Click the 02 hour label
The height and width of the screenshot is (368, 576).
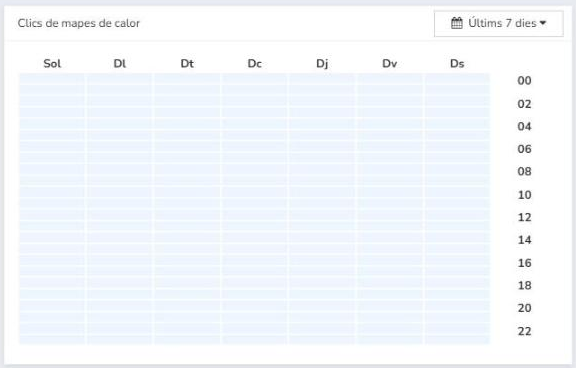click(524, 104)
